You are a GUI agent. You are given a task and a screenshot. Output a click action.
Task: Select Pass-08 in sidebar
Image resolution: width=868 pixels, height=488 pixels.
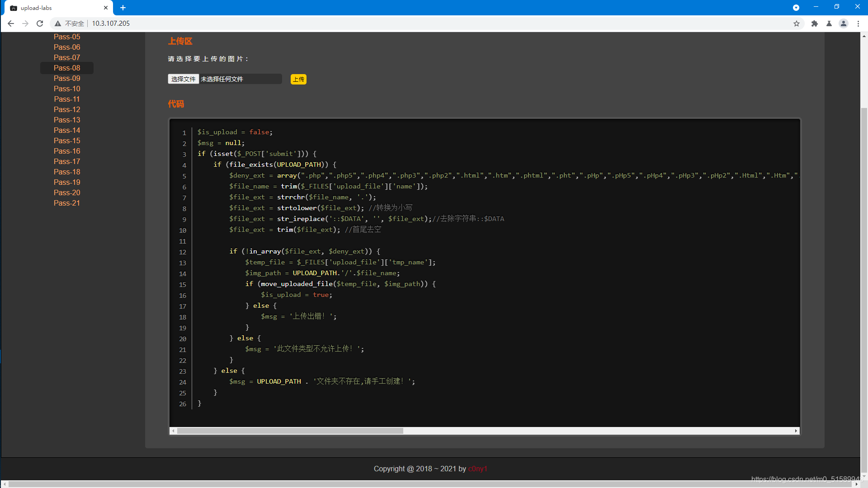coord(67,68)
